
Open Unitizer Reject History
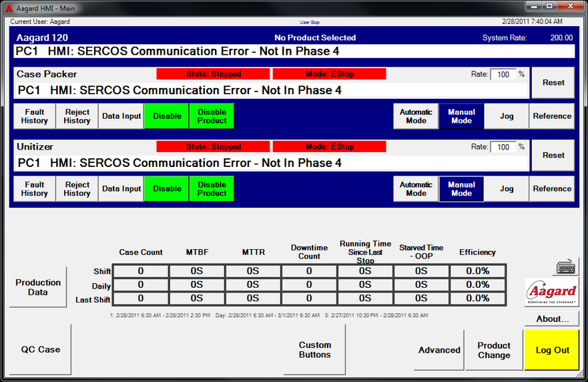tap(77, 189)
